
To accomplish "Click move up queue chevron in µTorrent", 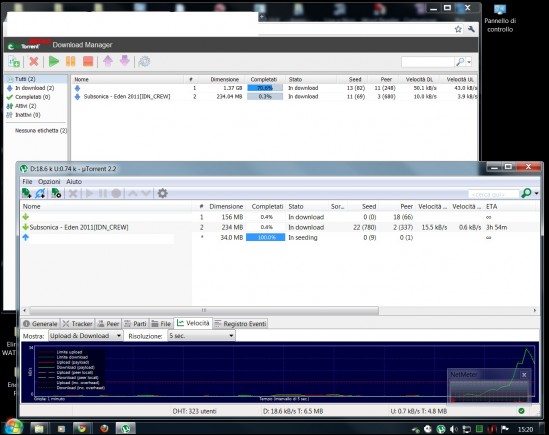I will [x=132, y=193].
